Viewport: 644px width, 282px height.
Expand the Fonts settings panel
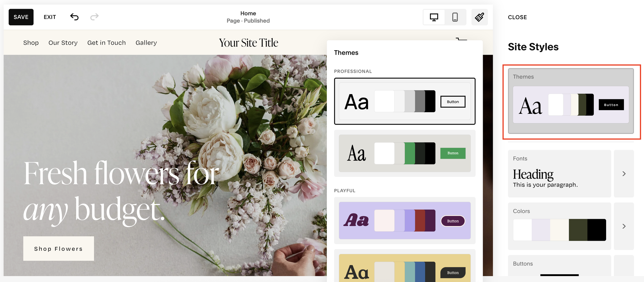(624, 174)
